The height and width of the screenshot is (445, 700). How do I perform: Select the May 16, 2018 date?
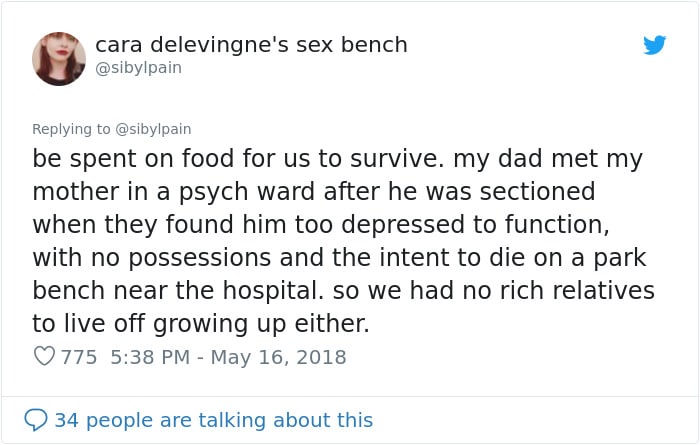click(278, 357)
